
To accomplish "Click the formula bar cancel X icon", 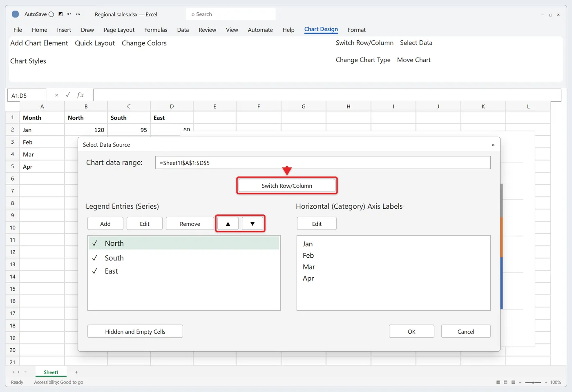I will (56, 95).
